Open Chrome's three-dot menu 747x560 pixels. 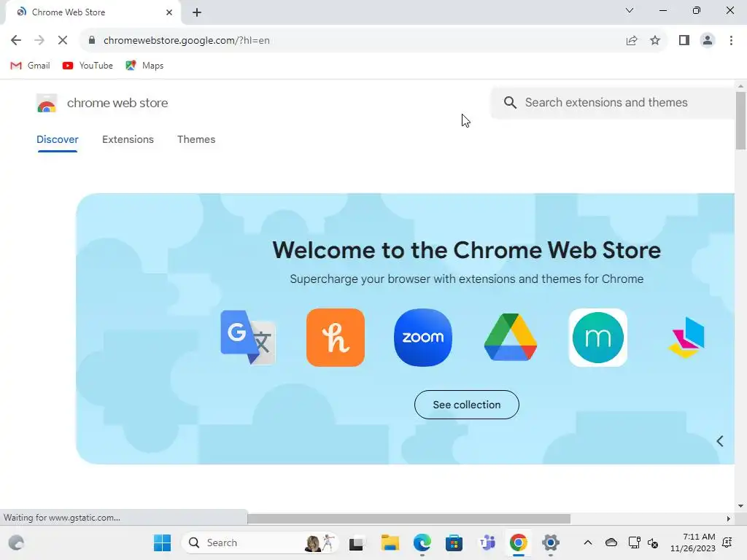pyautogui.click(x=731, y=41)
